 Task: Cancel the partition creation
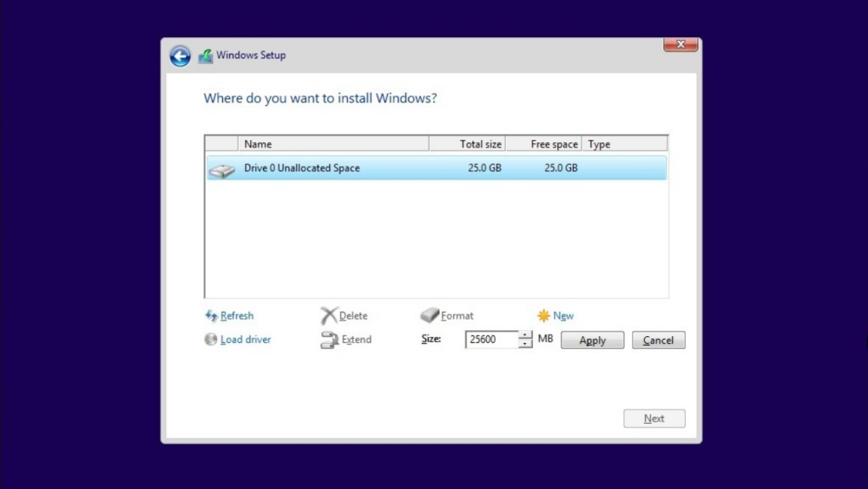(x=658, y=340)
